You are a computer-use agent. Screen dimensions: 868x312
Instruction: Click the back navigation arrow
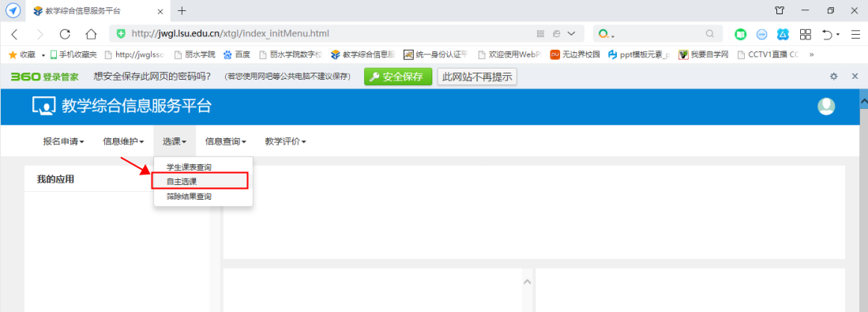[14, 34]
